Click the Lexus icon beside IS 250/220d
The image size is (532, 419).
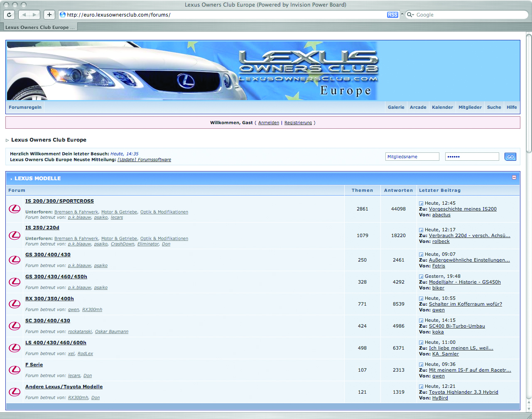pyautogui.click(x=15, y=235)
